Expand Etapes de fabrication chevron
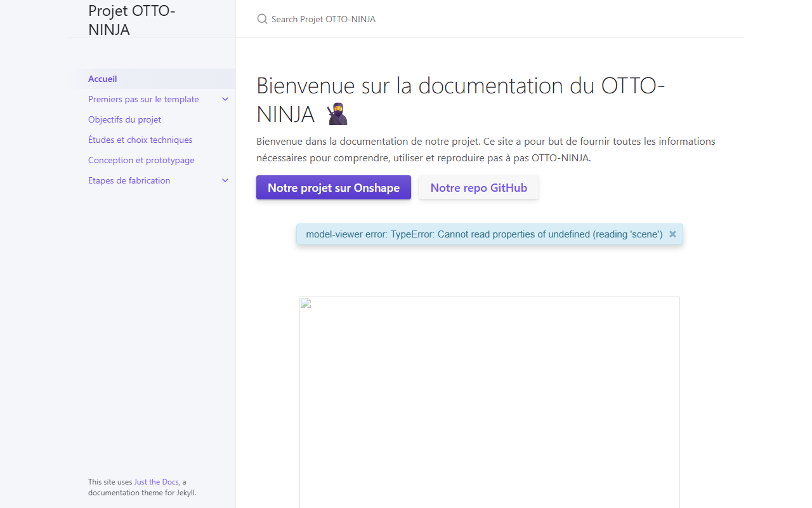The width and height of the screenshot is (812, 508). 225,180
